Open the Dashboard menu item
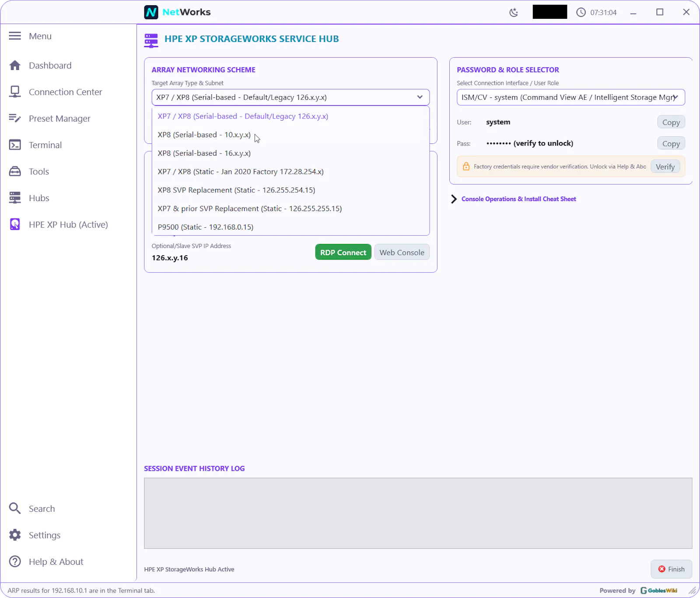Viewport: 700px width, 598px height. 50,65
